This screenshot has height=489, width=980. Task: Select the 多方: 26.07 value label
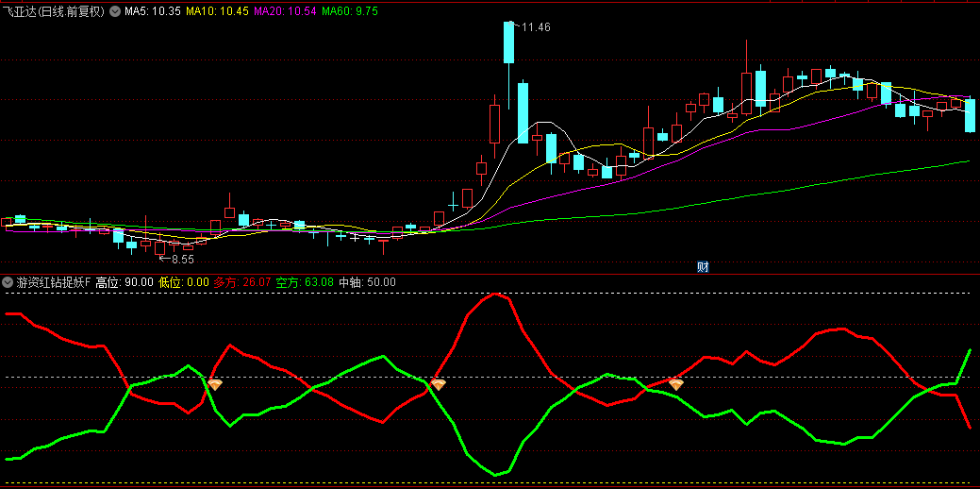242,282
